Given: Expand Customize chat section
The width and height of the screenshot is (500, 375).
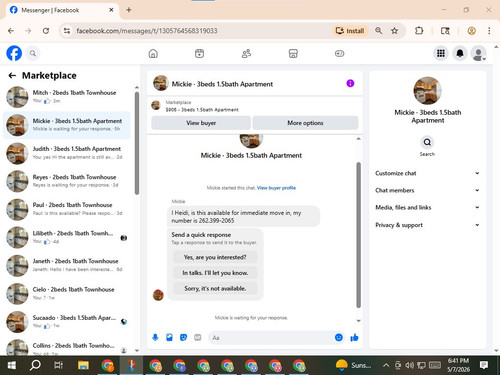Looking at the screenshot, I should pos(427,173).
